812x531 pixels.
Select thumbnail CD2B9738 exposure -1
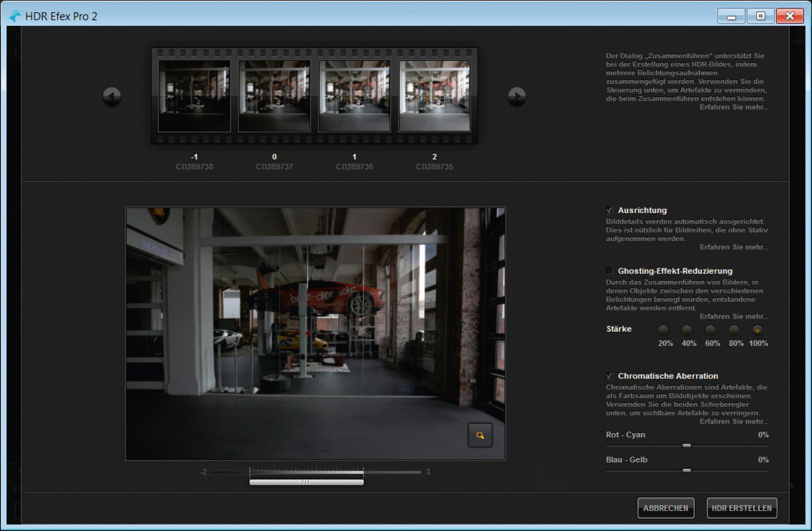[194, 96]
